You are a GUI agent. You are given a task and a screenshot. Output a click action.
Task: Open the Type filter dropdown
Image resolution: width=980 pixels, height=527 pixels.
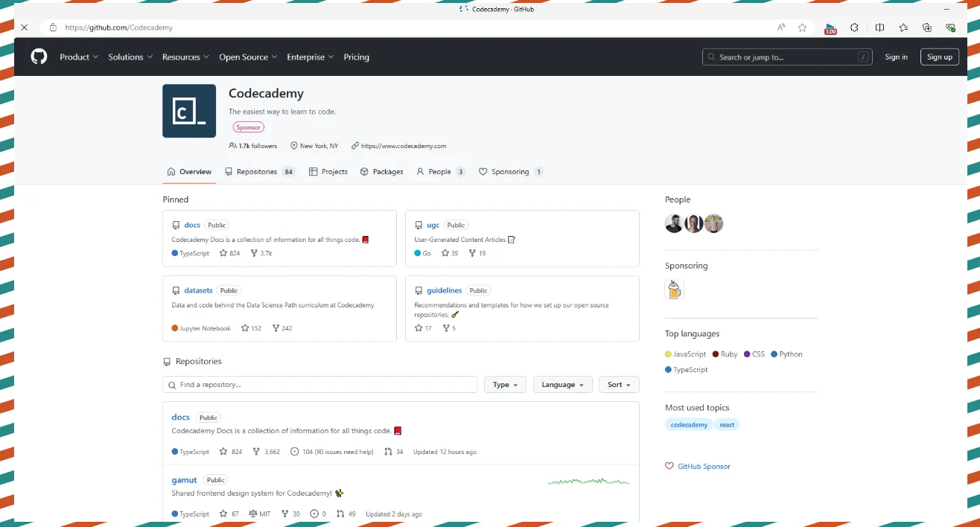click(x=505, y=385)
